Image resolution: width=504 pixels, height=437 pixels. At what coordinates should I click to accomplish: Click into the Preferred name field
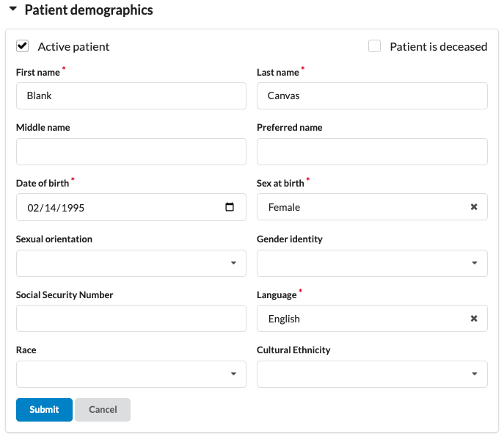(x=372, y=151)
